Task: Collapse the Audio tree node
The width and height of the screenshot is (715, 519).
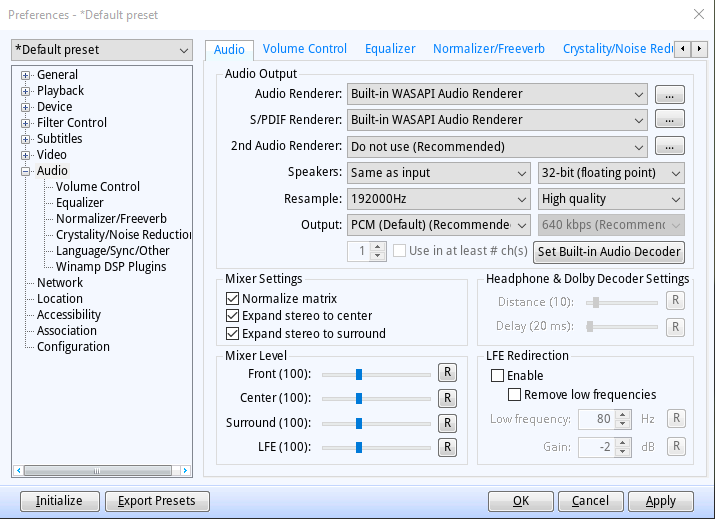Action: [26, 171]
